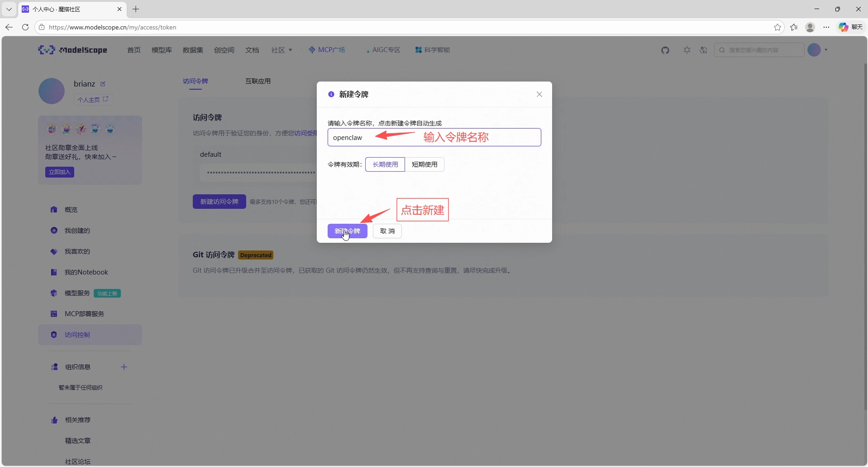Reload the page with refresh icon
The image size is (868, 467).
coord(25,27)
